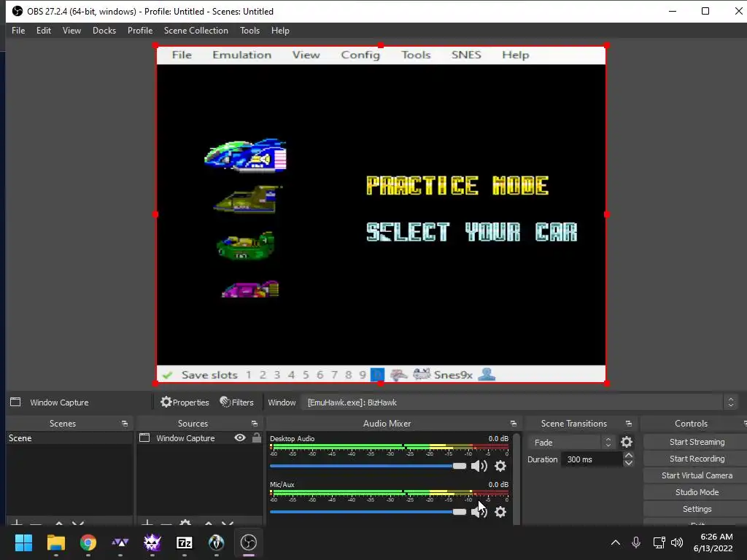This screenshot has height=560, width=747.
Task: Click the game preview canvas
Action: [x=381, y=214]
